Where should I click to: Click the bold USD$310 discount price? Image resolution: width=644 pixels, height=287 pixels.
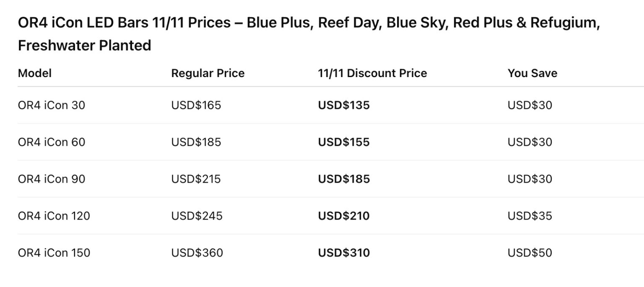[344, 253]
